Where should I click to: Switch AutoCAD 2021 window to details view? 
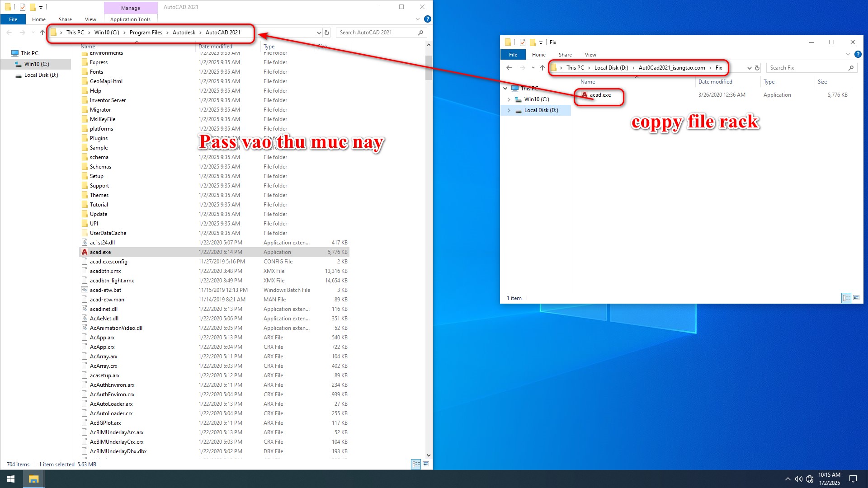pos(416,464)
